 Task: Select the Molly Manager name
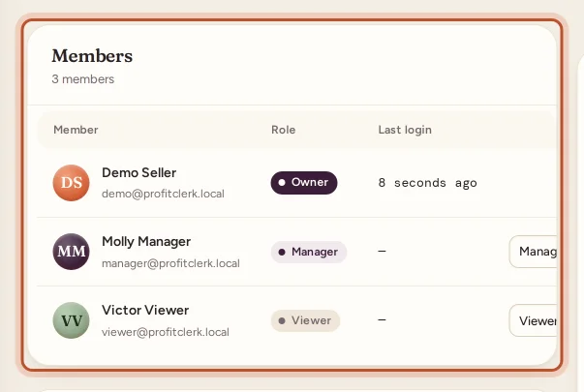(146, 242)
